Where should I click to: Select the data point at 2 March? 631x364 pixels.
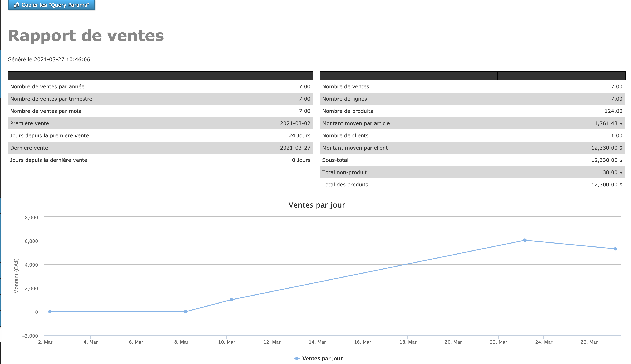tap(50, 312)
